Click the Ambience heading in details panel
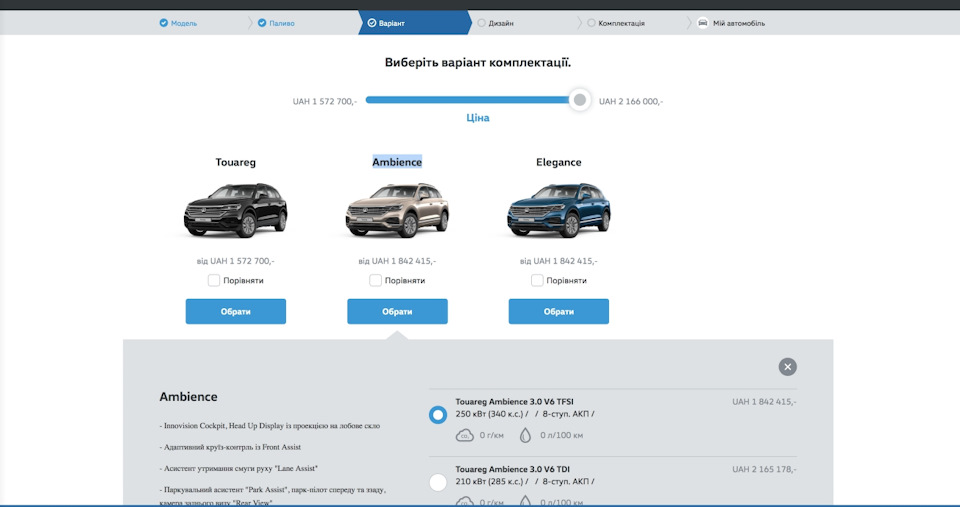The height and width of the screenshot is (507, 960). coord(189,397)
